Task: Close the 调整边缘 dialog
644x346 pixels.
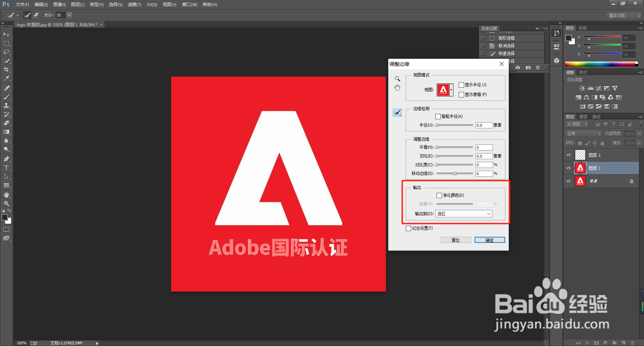Action: click(x=502, y=64)
